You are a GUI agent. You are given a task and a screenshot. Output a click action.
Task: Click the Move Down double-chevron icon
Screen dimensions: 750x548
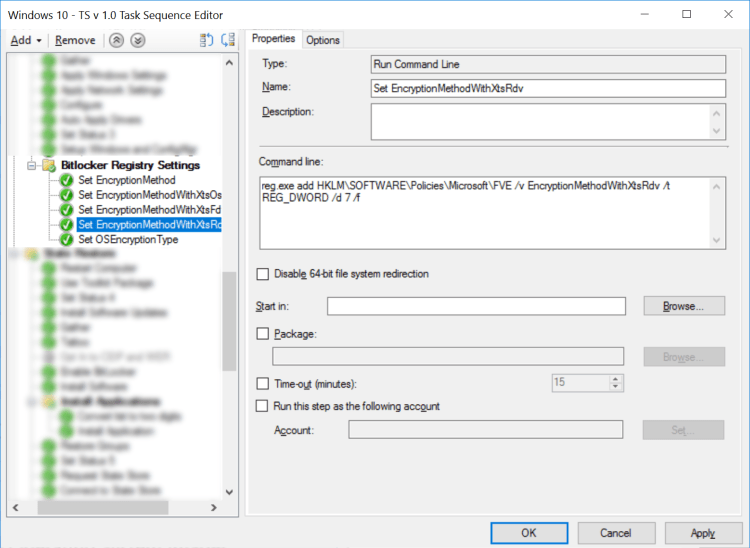tap(138, 40)
